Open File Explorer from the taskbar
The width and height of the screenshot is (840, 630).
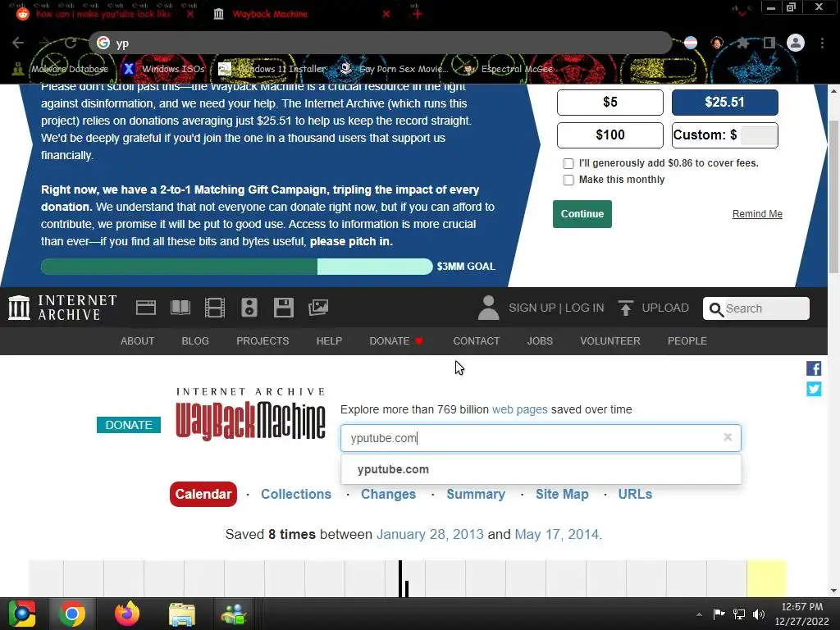tap(181, 614)
